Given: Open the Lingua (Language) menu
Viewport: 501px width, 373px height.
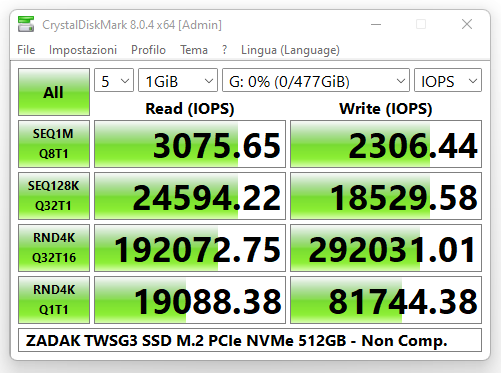Looking at the screenshot, I should (290, 50).
